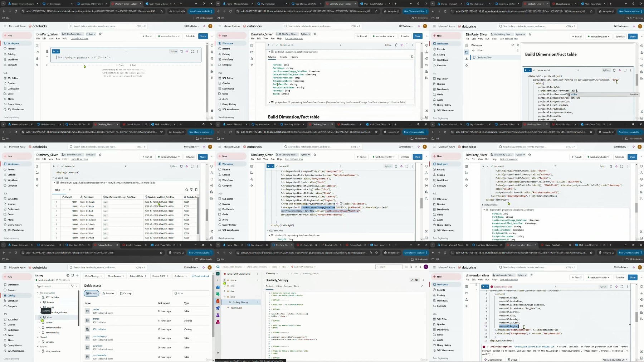Open Python language dropdown in dimvendor_silver header
This screenshot has height=362, width=644.
[x=522, y=275]
